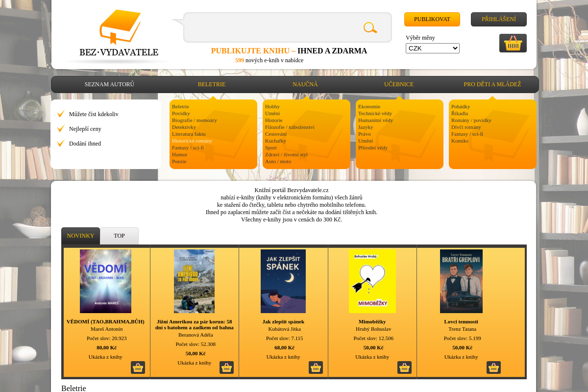Open the shopping cart in header
588x392 pixels.
(513, 43)
